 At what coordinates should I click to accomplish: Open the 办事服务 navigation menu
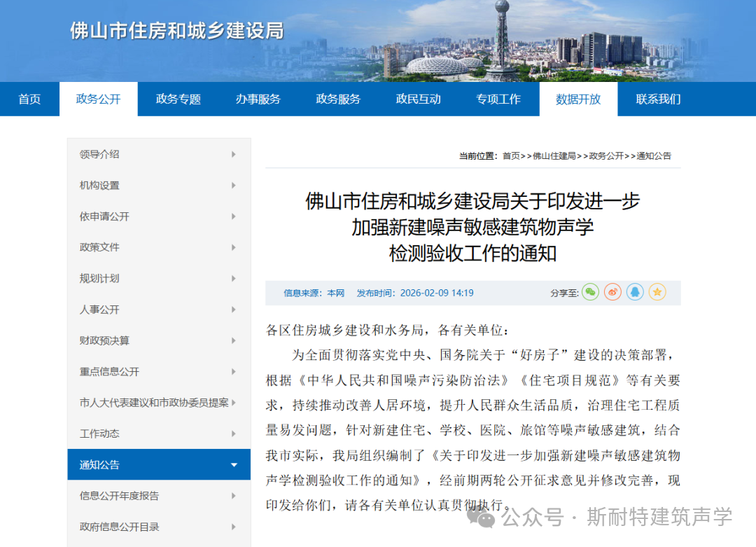coord(258,99)
